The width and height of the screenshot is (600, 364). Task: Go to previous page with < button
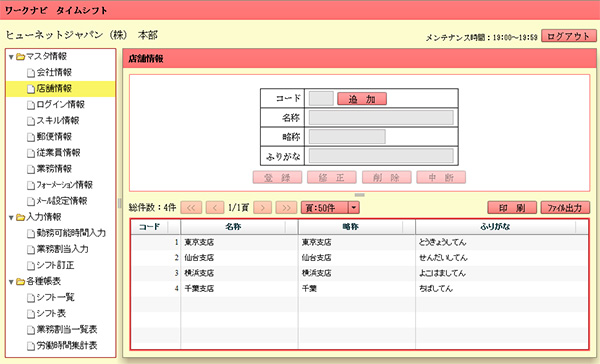coord(215,208)
